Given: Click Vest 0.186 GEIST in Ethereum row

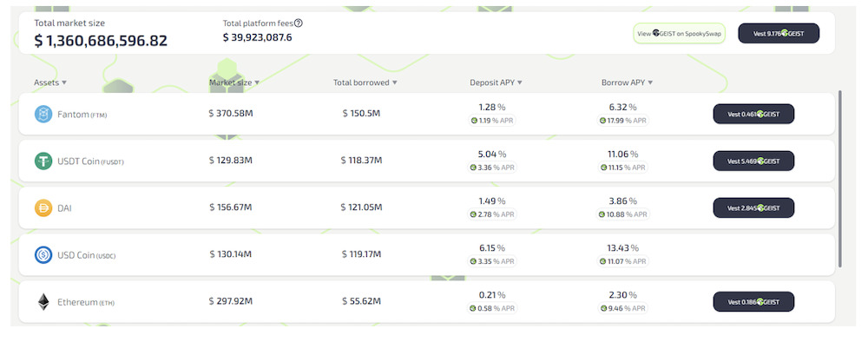Looking at the screenshot, I should point(753,302).
